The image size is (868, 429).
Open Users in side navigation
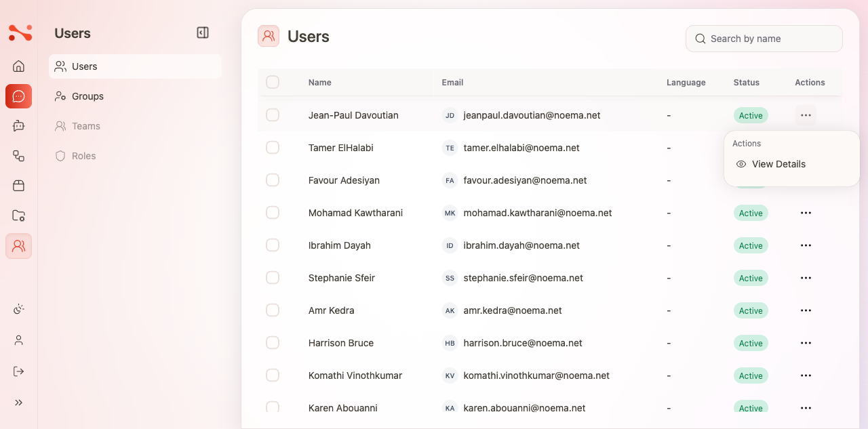tap(135, 66)
